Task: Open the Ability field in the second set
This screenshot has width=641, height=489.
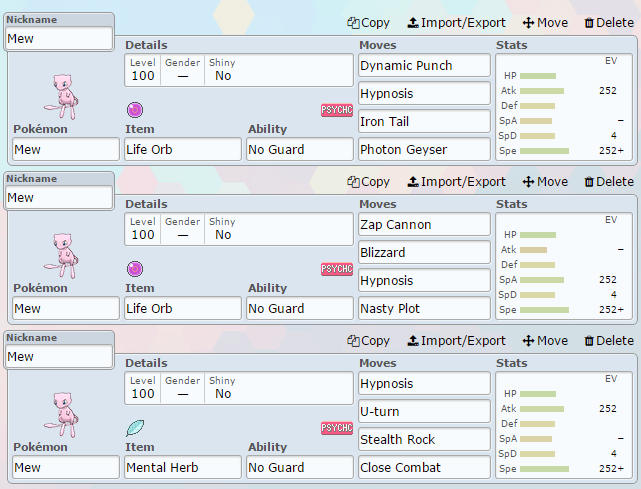Action: point(299,308)
